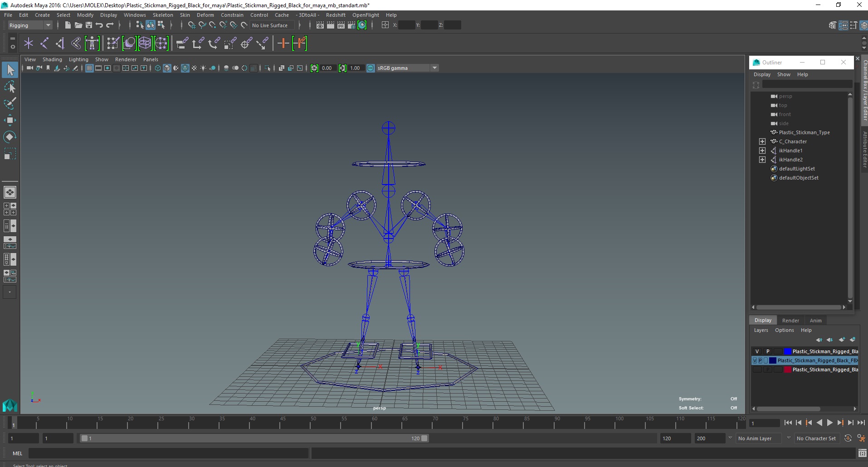Switch to the Anim layer tab
The image size is (868, 467).
tap(815, 321)
